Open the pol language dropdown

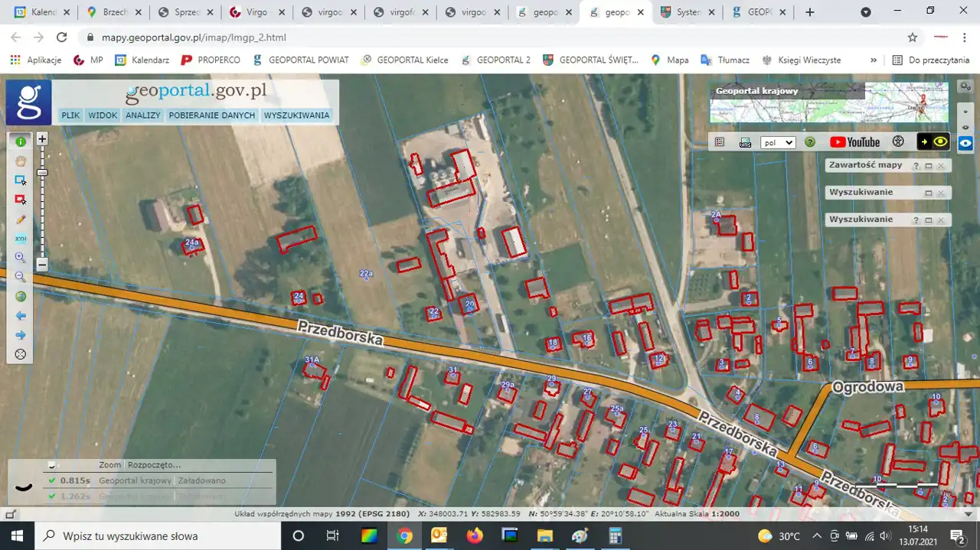click(778, 143)
